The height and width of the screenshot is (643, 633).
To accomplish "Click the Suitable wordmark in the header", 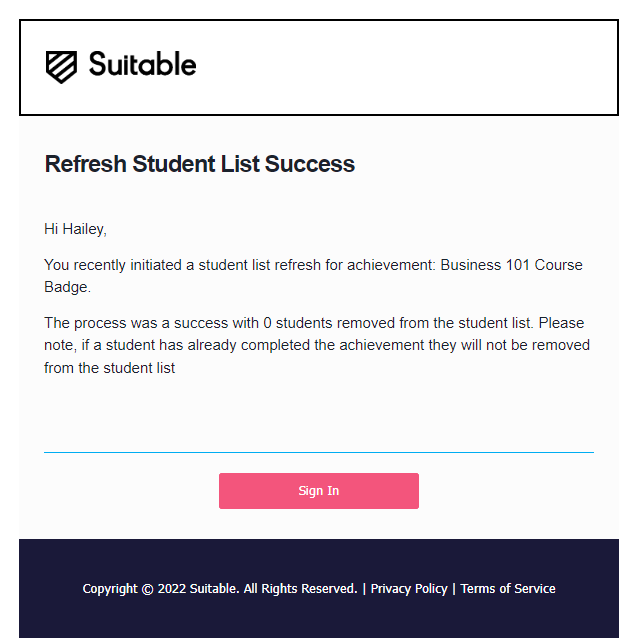I will pyautogui.click(x=142, y=64).
